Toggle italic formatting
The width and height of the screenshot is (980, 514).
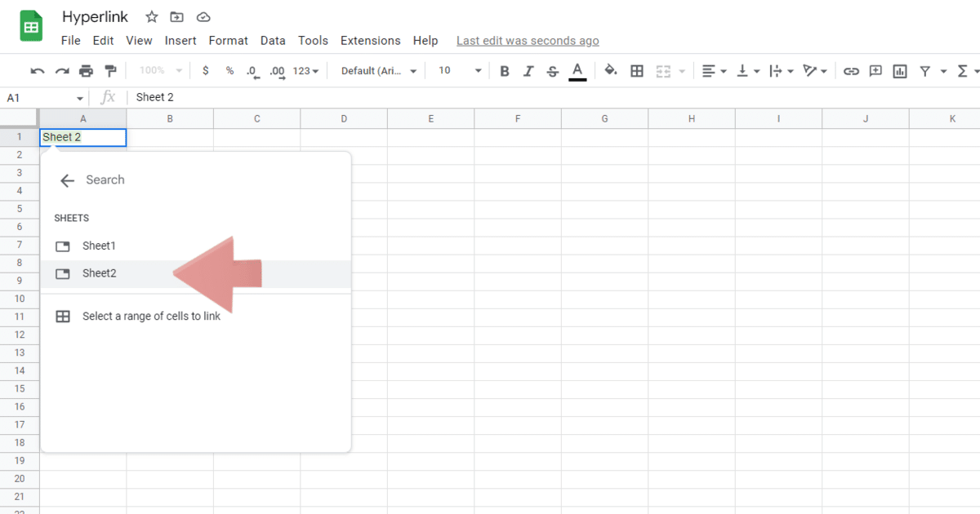click(x=528, y=71)
